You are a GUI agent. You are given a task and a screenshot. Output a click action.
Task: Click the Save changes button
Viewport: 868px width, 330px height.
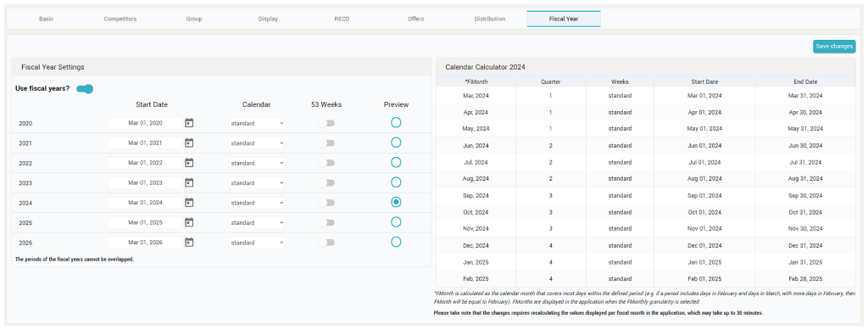[x=834, y=47]
